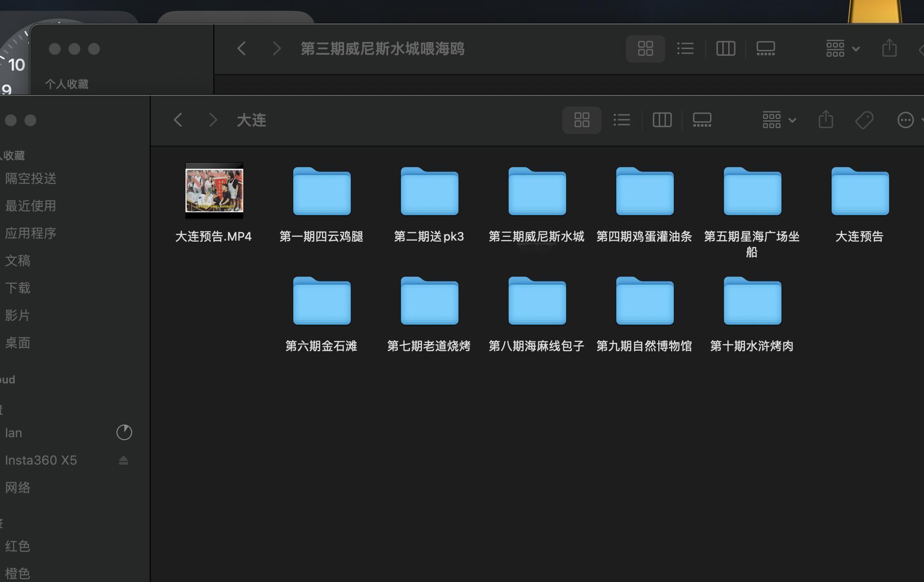The height and width of the screenshot is (582, 924).
Task: Open 应用程序 in the sidebar
Action: pos(30,233)
